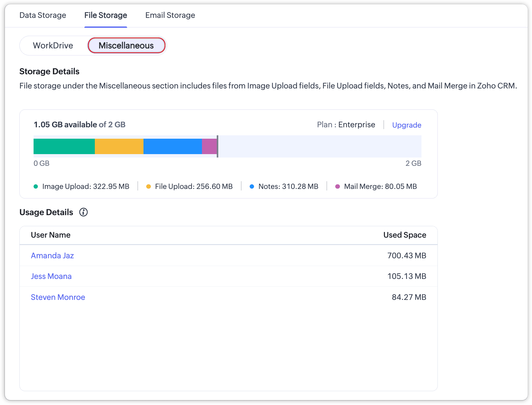Click the purple Mail Merge bar segment
Image resolution: width=532 pixels, height=405 pixels.
pyautogui.click(x=209, y=146)
